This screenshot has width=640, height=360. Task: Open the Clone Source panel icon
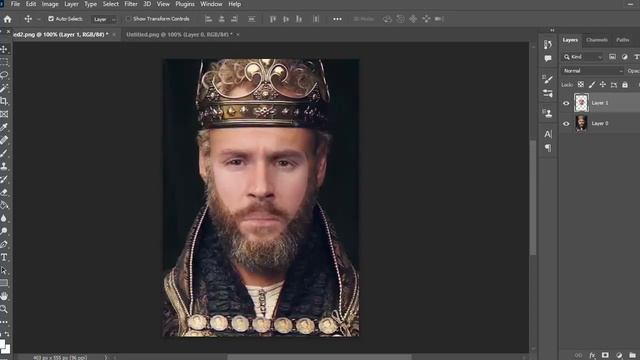click(548, 113)
